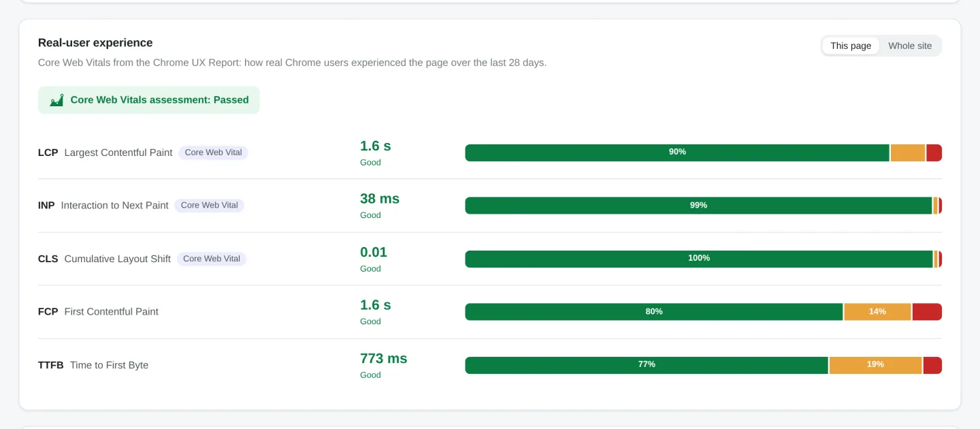Image resolution: width=980 pixels, height=429 pixels.
Task: Click the chart icon in the assessment badge
Action: coord(56,100)
